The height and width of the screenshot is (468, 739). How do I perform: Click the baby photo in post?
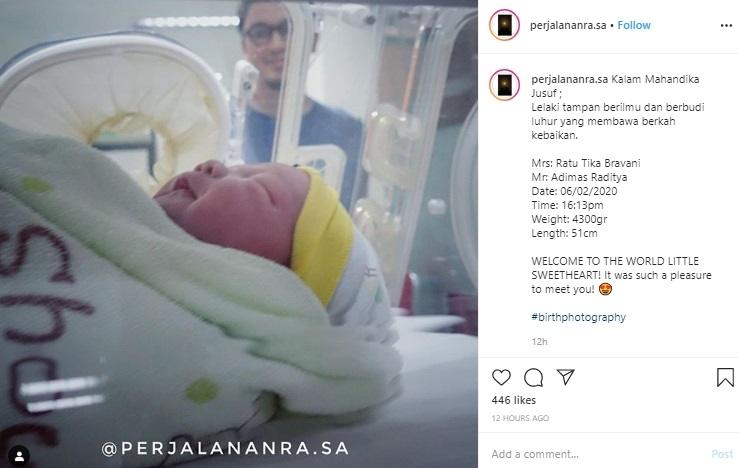[239, 234]
